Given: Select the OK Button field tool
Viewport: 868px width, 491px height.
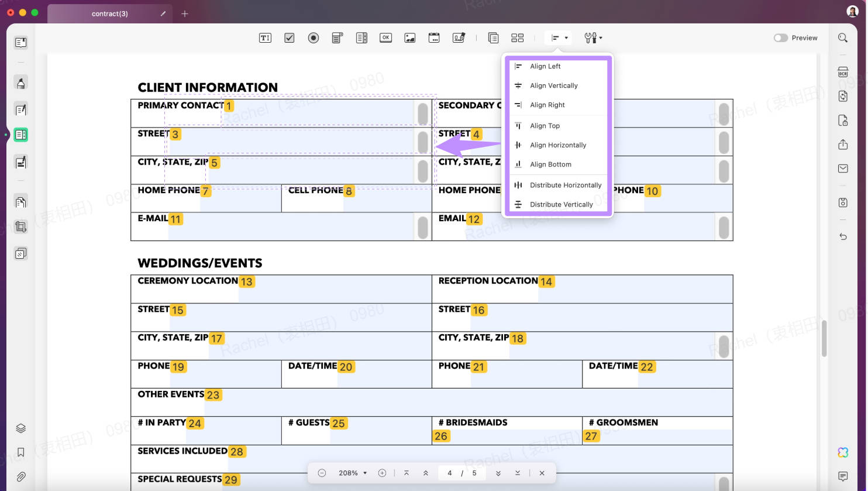Looking at the screenshot, I should (x=385, y=38).
